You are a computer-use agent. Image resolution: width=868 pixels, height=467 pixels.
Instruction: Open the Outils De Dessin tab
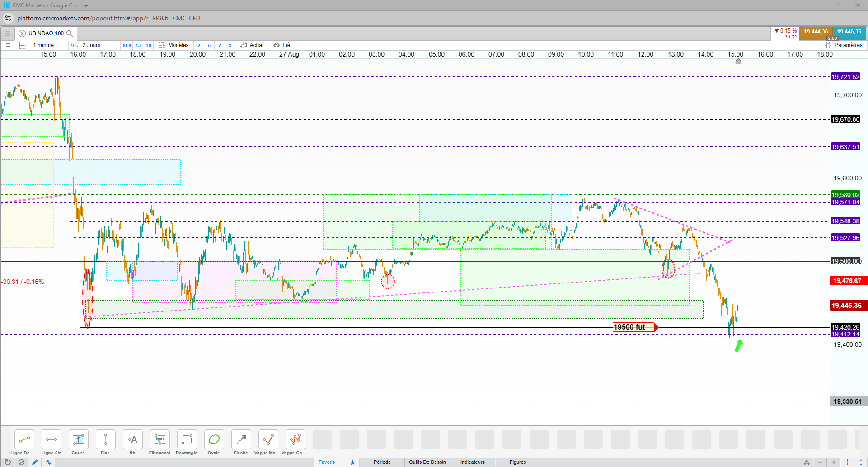coord(427,462)
